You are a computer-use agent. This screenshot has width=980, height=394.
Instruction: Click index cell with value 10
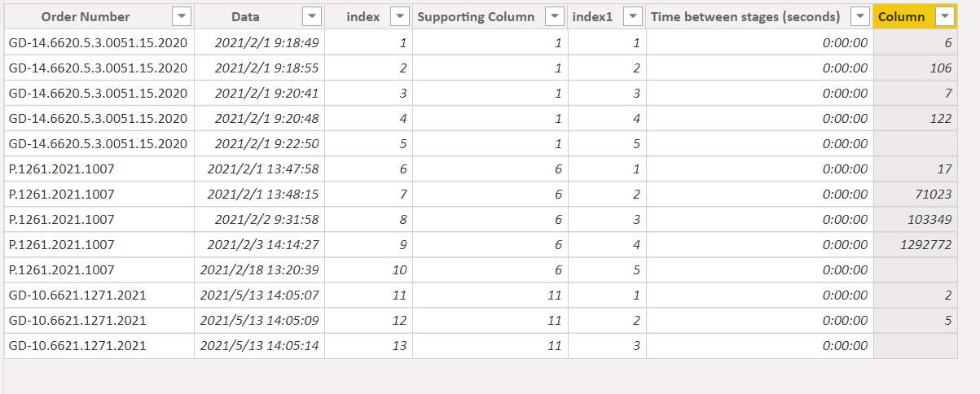368,269
